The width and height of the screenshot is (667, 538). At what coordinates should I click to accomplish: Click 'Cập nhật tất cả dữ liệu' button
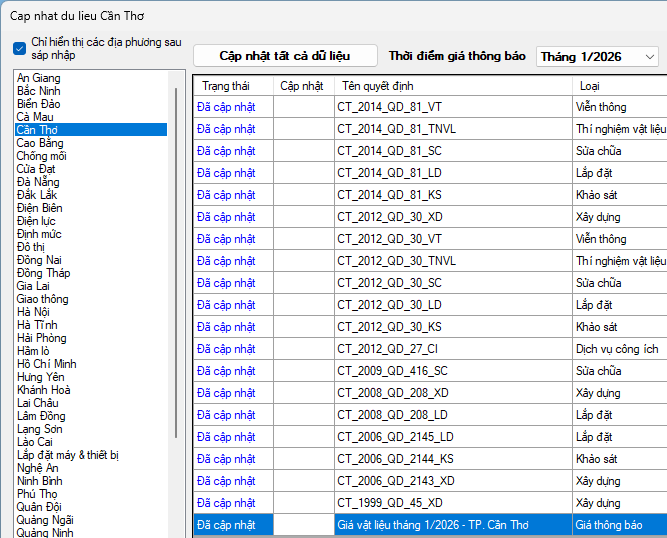285,56
